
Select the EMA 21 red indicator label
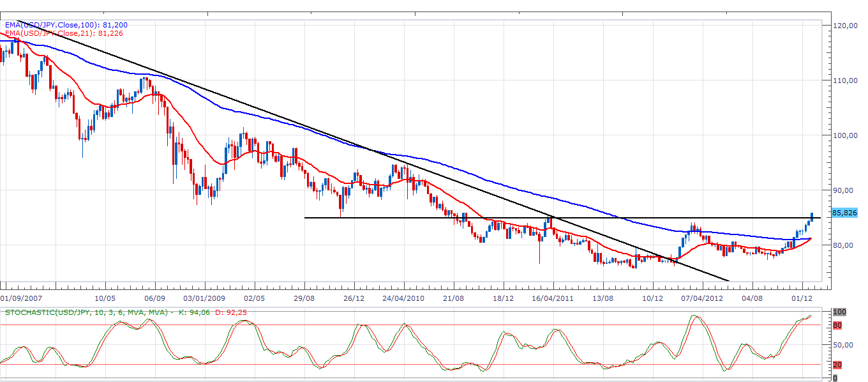[64, 33]
